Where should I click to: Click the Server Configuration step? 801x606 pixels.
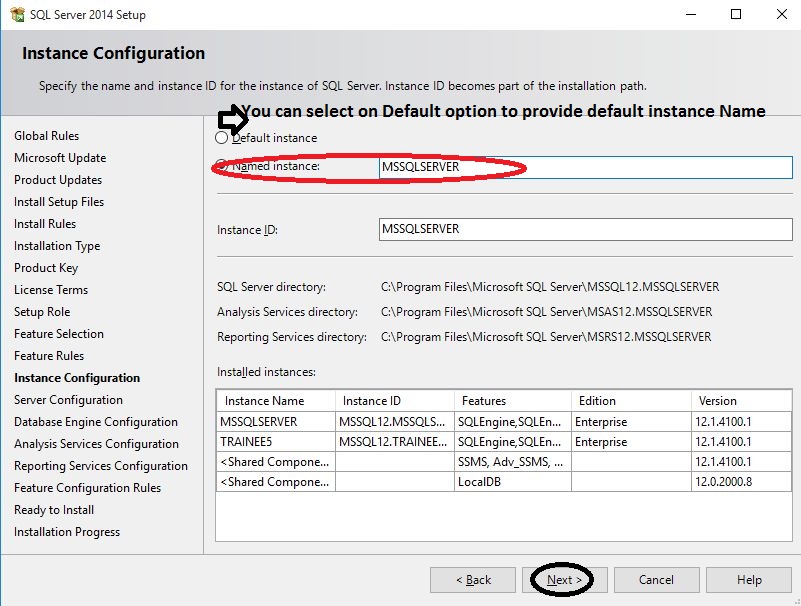coord(68,400)
